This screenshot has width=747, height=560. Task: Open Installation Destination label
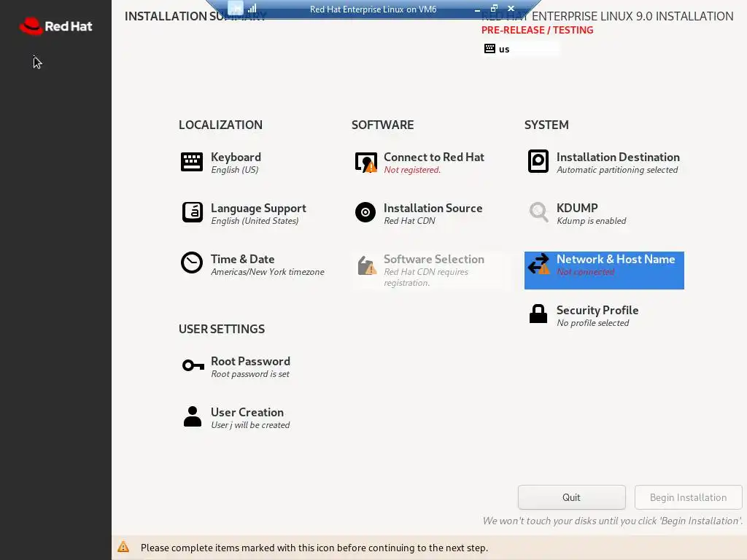[618, 157]
